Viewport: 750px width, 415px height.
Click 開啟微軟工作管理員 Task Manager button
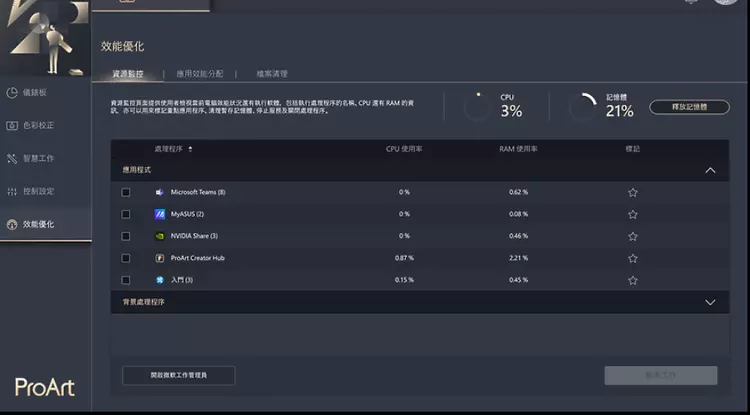tap(179, 375)
